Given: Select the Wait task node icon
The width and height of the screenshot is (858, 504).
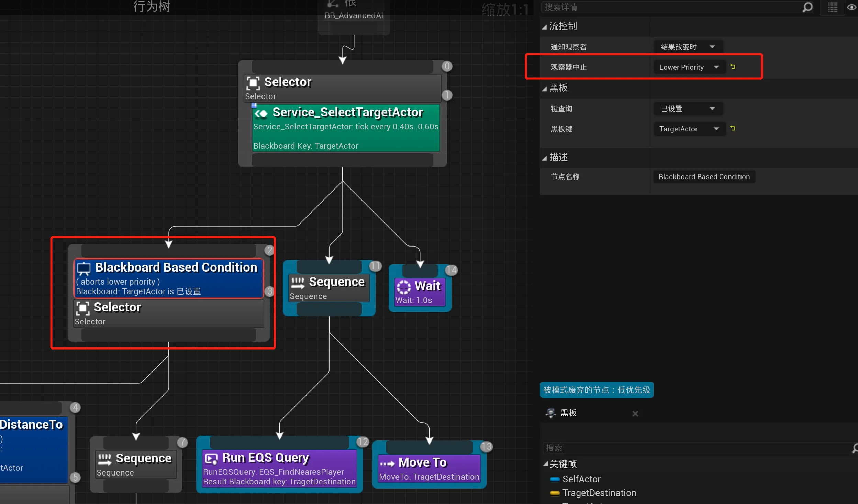Looking at the screenshot, I should pyautogui.click(x=404, y=287).
